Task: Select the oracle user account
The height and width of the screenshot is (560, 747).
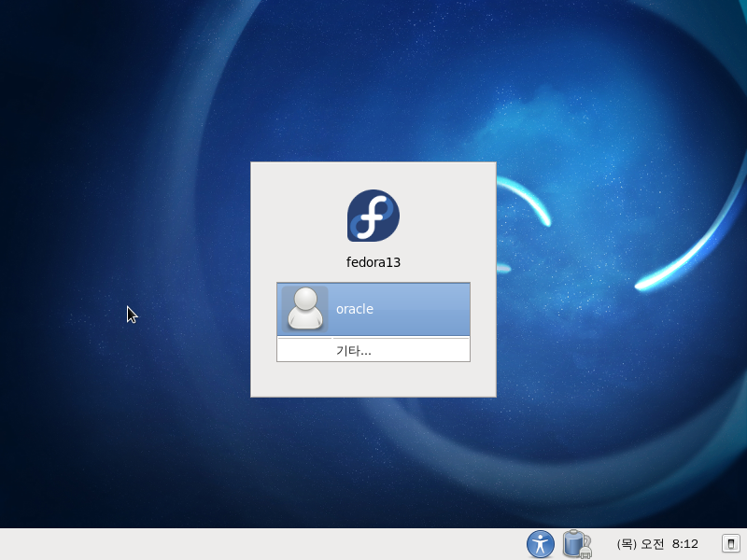Action: [x=373, y=309]
